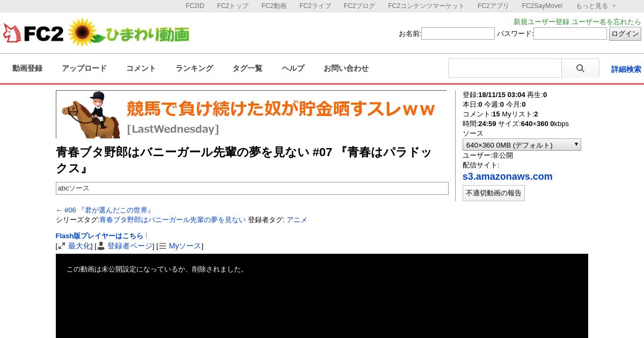Select タグ一覧 in navigation
The width and height of the screenshot is (644, 338).
tap(247, 68)
